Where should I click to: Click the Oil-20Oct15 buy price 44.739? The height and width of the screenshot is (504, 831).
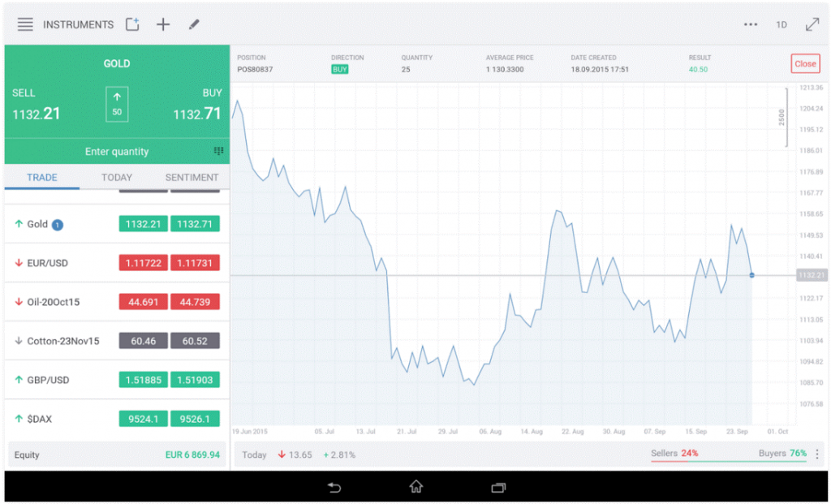195,302
